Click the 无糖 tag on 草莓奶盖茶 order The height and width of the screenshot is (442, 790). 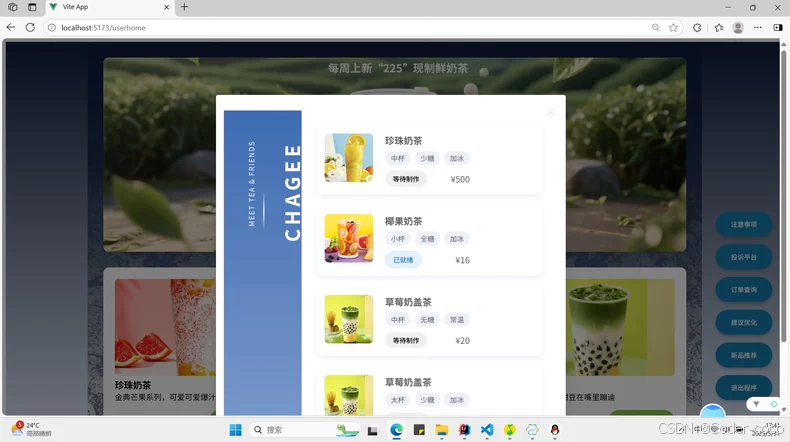pyautogui.click(x=427, y=320)
